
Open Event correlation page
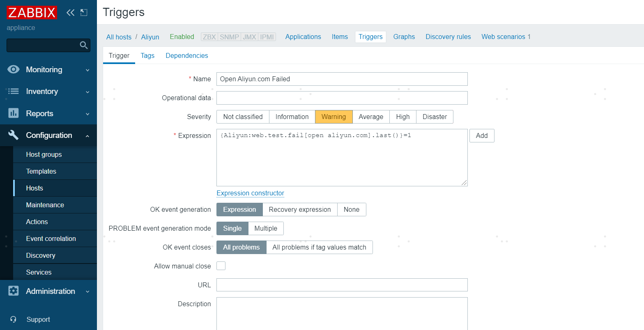click(x=55, y=238)
